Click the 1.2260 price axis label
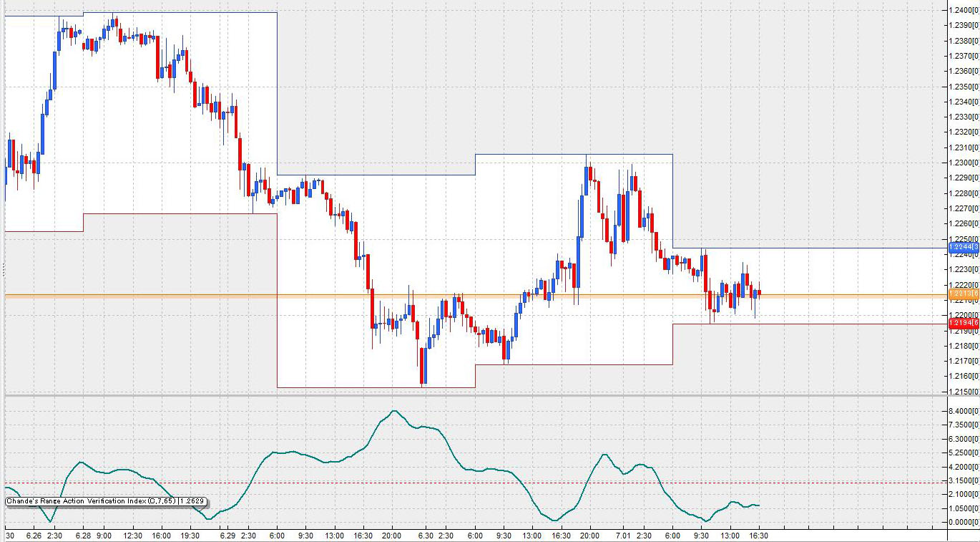 click(964, 224)
